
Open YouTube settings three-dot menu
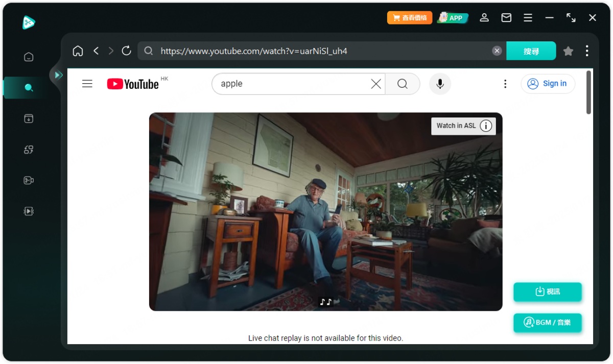click(x=505, y=84)
